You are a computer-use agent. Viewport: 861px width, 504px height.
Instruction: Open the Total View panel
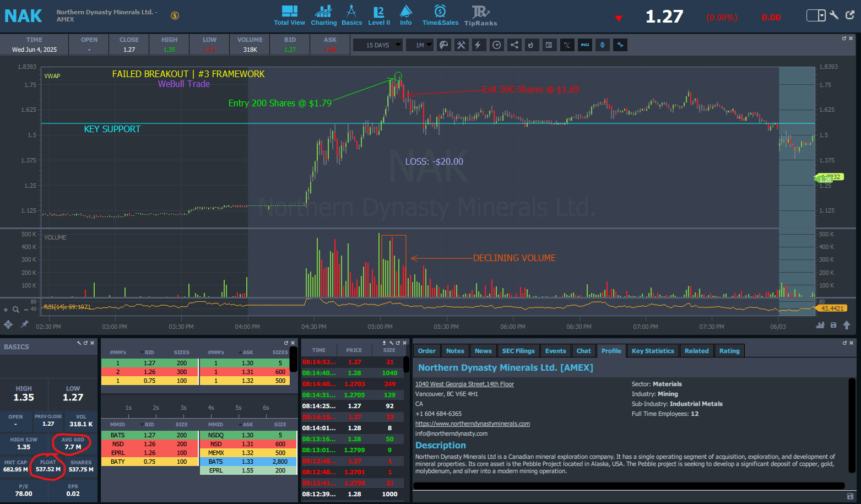[289, 15]
